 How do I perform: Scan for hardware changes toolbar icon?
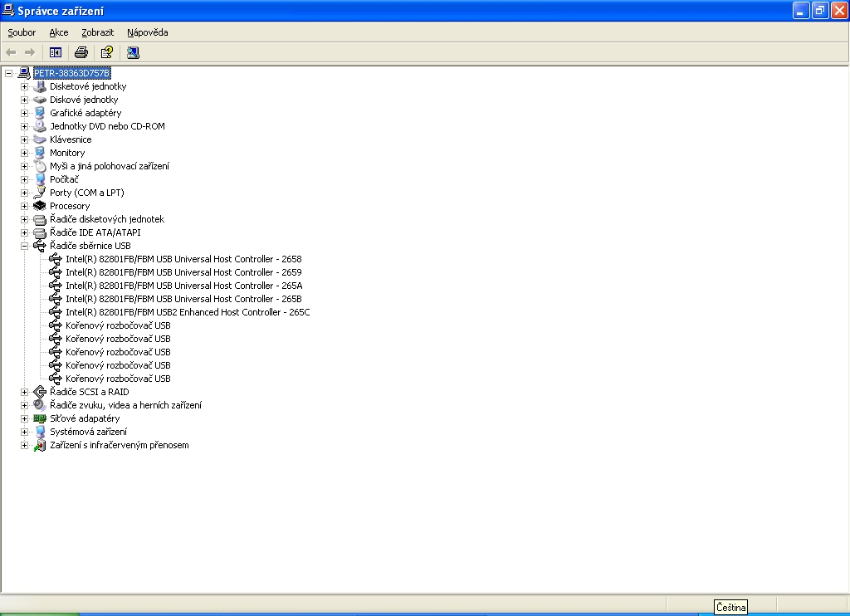click(x=133, y=52)
